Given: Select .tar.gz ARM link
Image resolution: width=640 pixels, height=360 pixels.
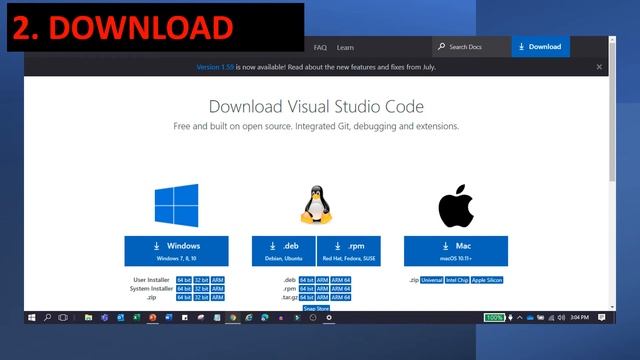Looking at the screenshot, I should click(322, 297).
